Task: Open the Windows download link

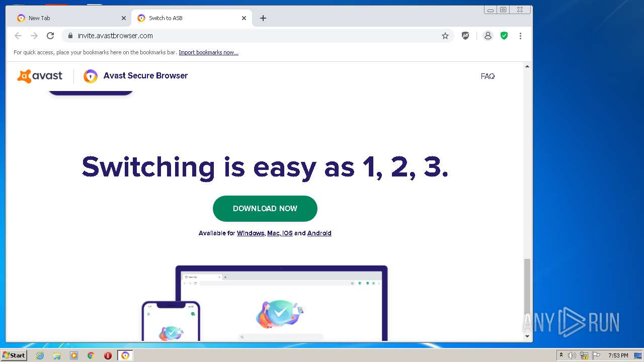Action: tap(251, 233)
